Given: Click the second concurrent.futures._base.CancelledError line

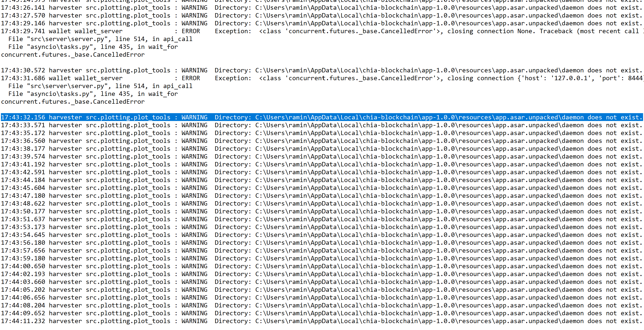Looking at the screenshot, I should (x=73, y=102).
